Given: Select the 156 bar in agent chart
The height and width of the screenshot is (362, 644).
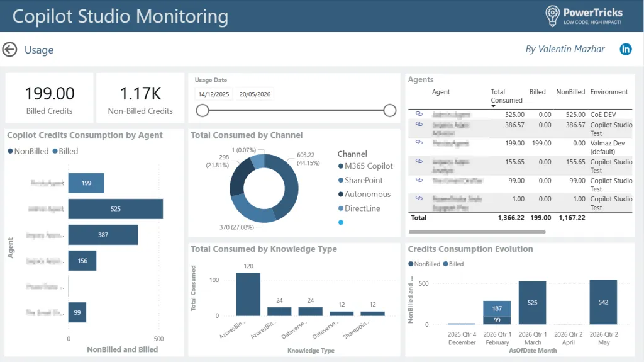Looking at the screenshot, I should point(82,261).
